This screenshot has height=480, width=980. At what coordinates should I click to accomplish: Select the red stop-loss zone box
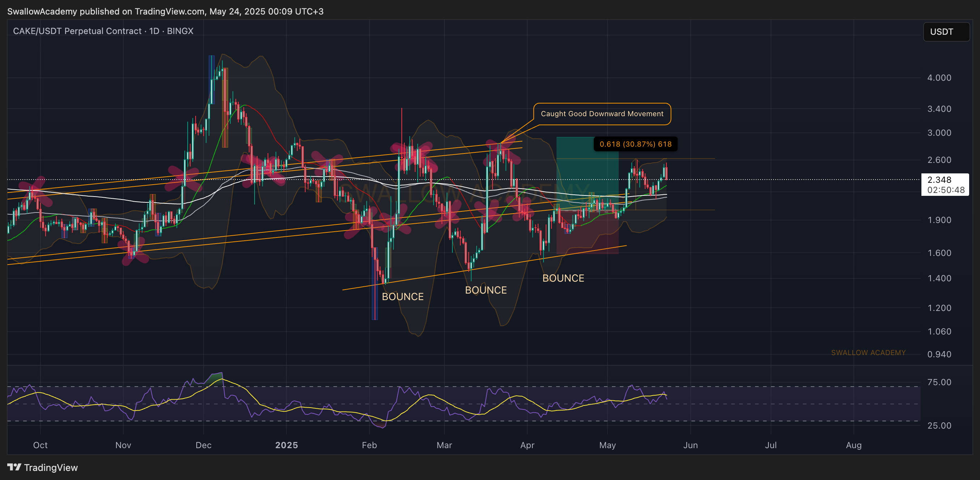[587, 232]
